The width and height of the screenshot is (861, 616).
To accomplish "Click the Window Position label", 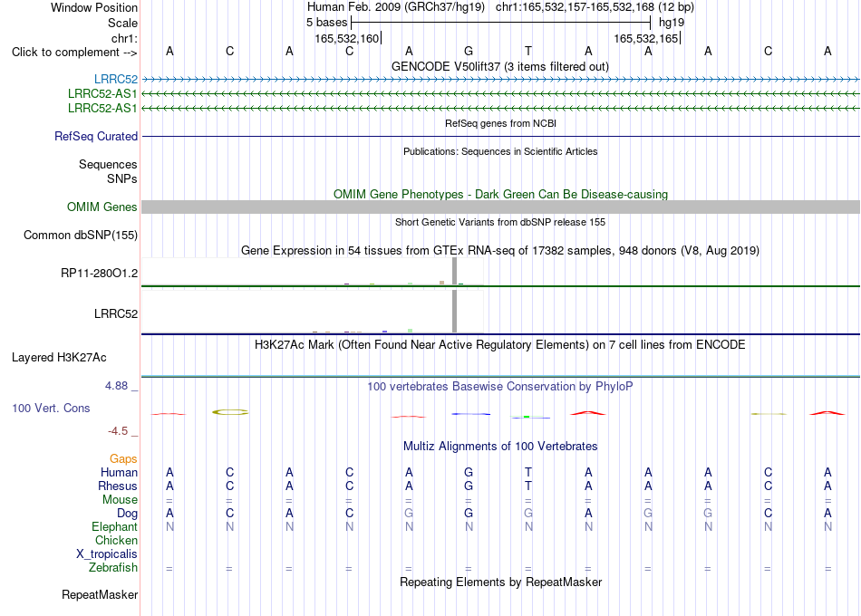I will 94,7.
